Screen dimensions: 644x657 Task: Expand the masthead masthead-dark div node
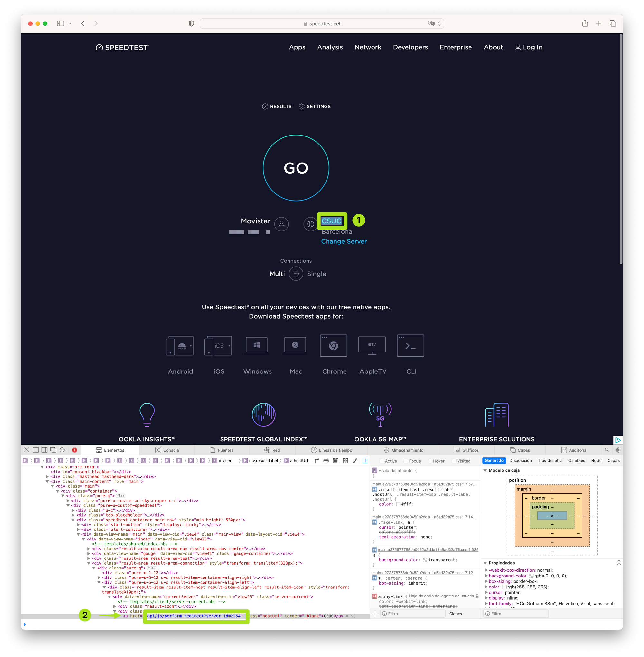tap(47, 476)
